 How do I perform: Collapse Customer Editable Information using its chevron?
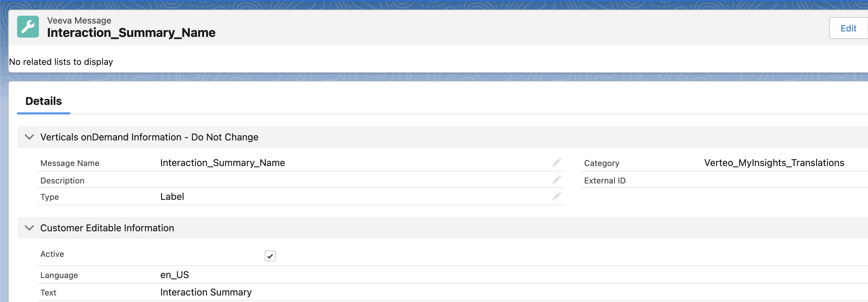click(30, 228)
